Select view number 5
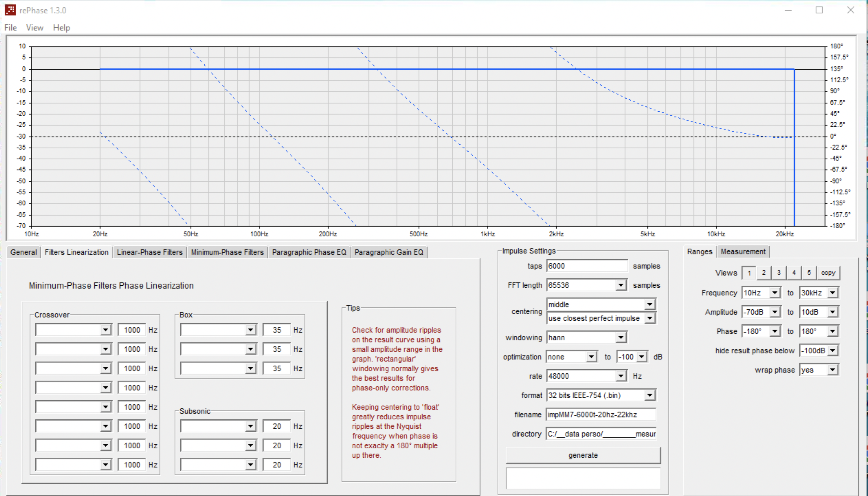Screen dimensions: 868x496 (x=809, y=273)
